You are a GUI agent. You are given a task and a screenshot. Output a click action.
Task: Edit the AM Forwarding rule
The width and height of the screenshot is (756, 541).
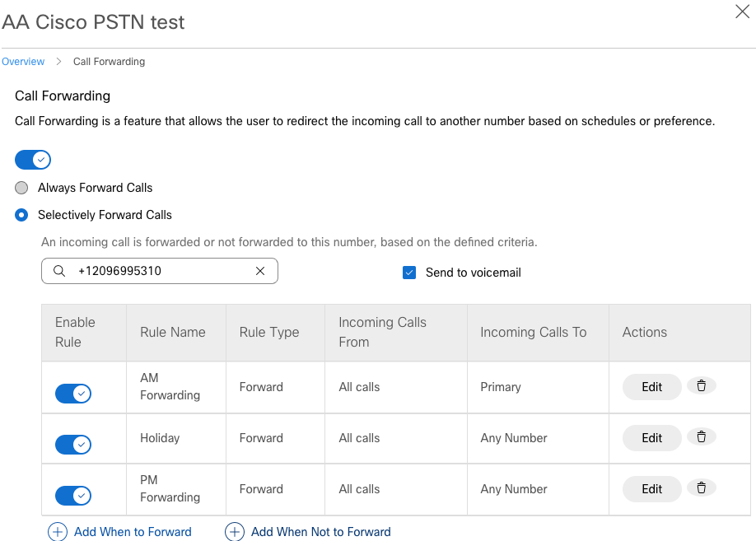[652, 387]
